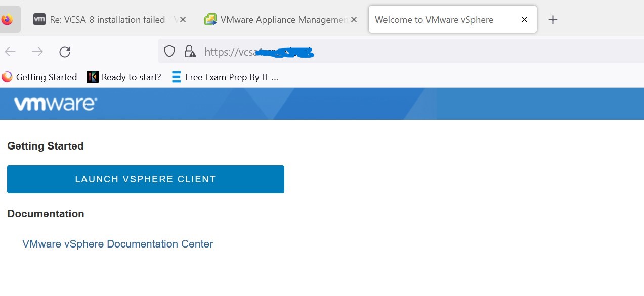The image size is (644, 296).
Task: Switch to the VCSA-8 installation failed tab
Action: coord(109,20)
